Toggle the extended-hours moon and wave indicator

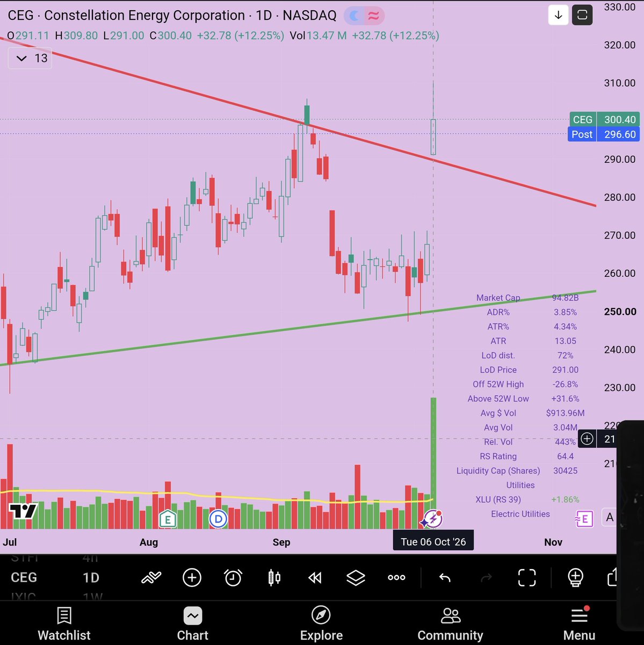pyautogui.click(x=364, y=16)
